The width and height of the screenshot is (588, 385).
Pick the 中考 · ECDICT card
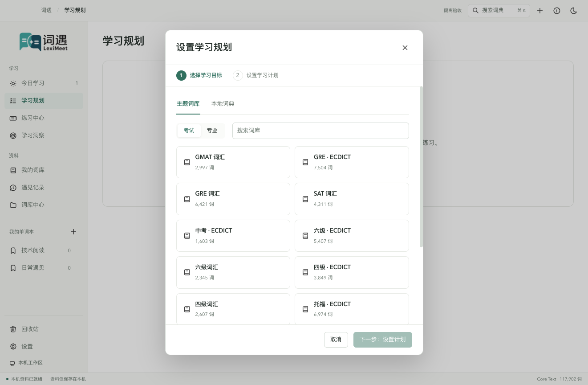pos(233,236)
